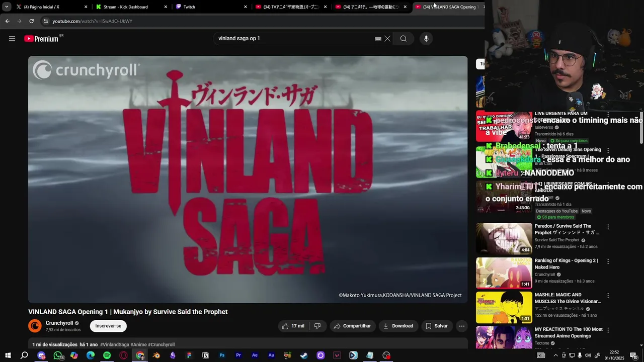This screenshot has width=644, height=362.
Task: Go back with browser back arrow
Action: pos(7,21)
